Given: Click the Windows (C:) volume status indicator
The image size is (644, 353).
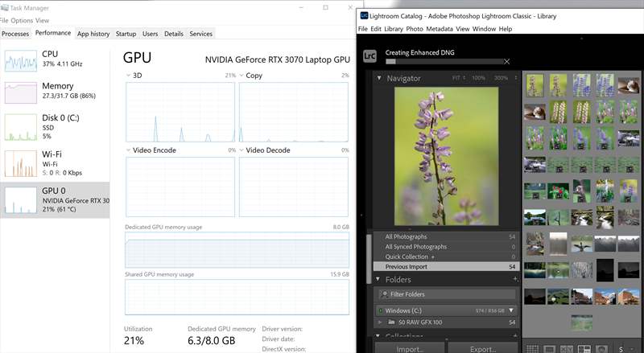Looking at the screenshot, I should 380,310.
